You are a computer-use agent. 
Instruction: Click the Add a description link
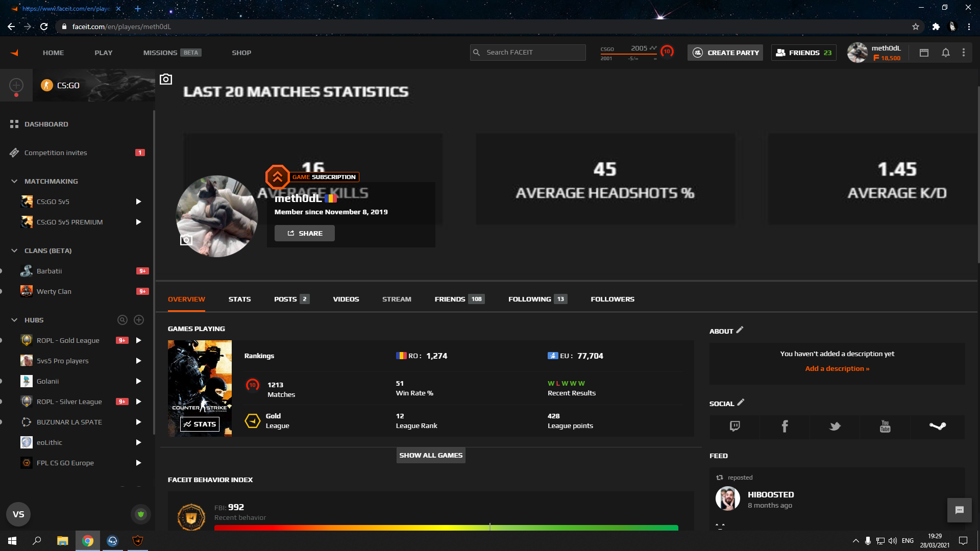[837, 368]
